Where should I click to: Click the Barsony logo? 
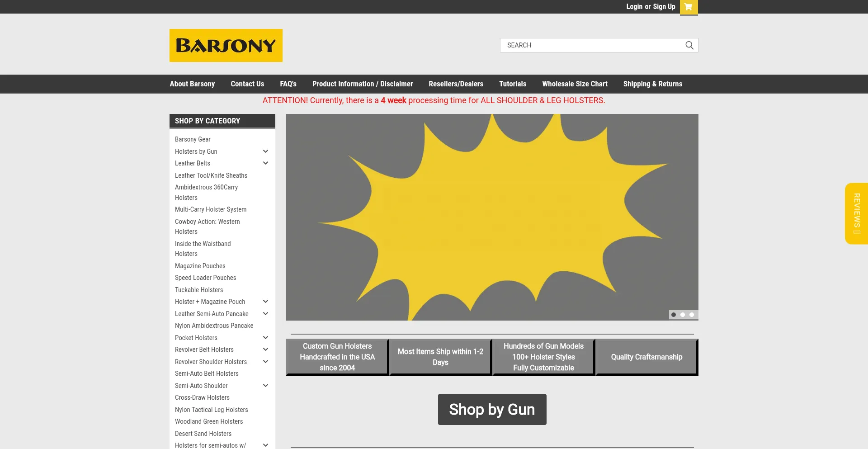point(226,46)
